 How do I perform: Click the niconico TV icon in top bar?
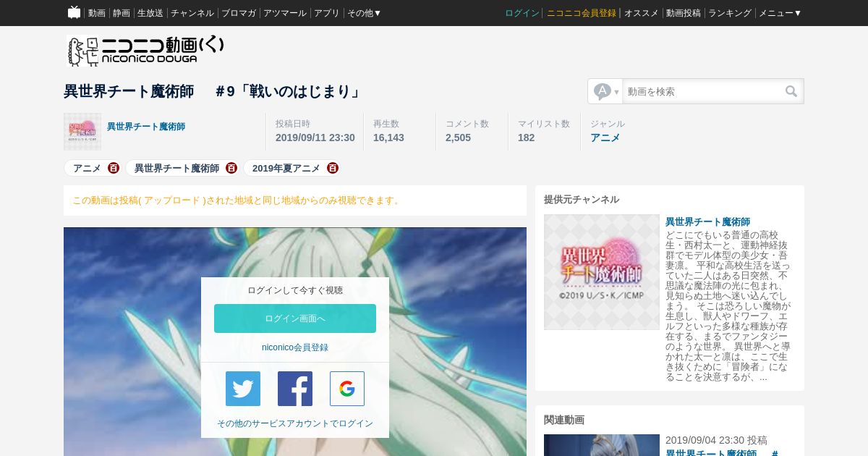tap(75, 12)
